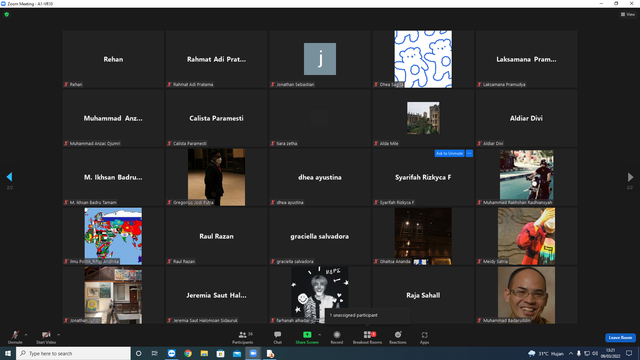Click the Jeremia Saut Hal... tile

coord(216,295)
